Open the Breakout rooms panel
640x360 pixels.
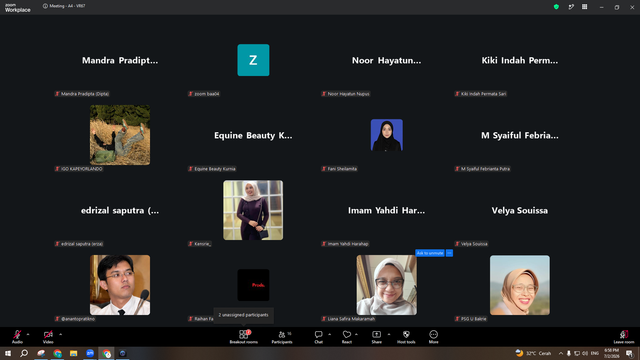point(244,336)
